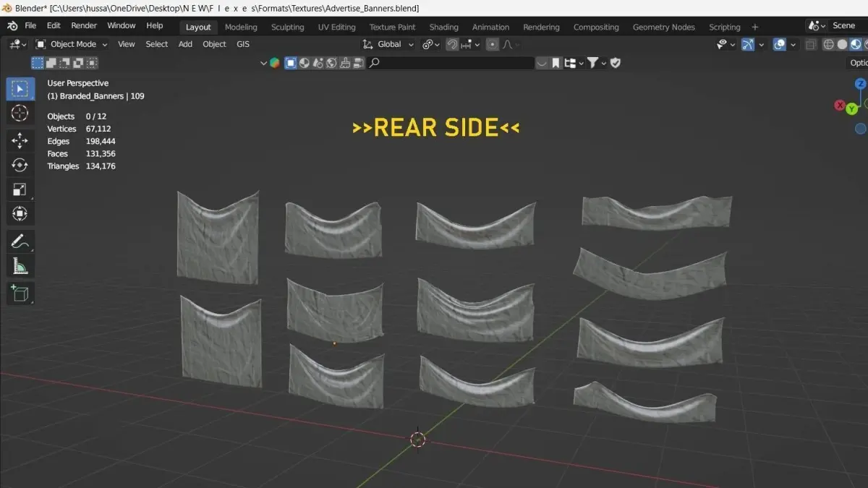Expand the gizmo options arrow

(760, 44)
